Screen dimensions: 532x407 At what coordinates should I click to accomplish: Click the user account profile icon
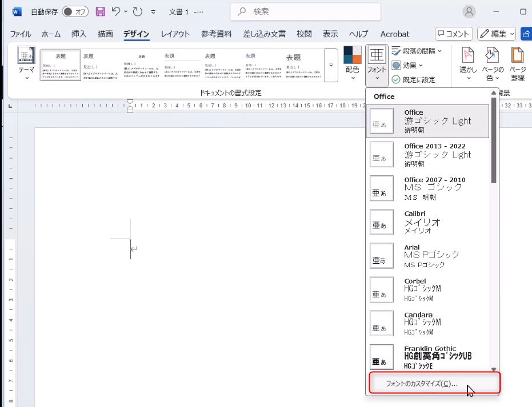(469, 11)
